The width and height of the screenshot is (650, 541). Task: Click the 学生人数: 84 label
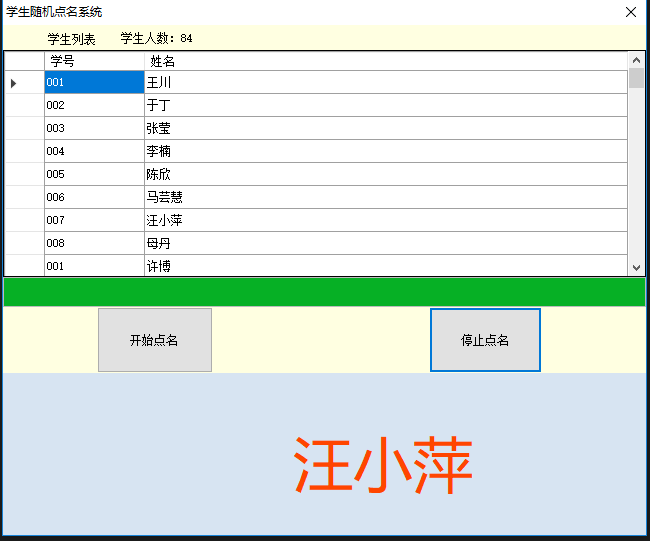coord(156,38)
